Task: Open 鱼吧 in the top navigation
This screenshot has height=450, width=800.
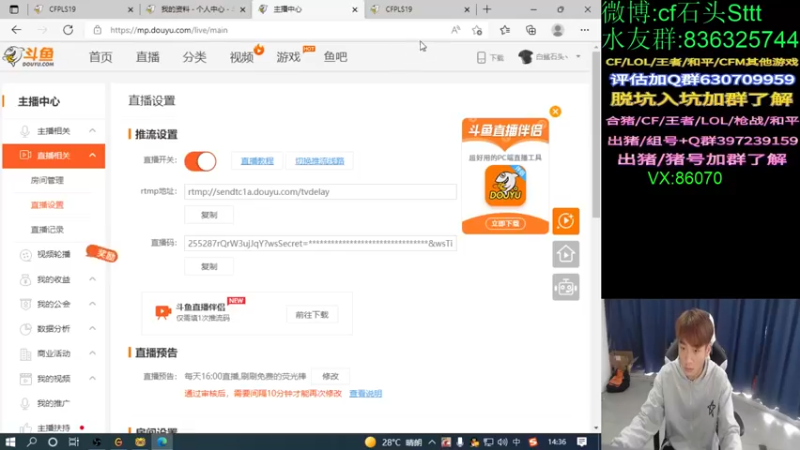Action: click(335, 57)
